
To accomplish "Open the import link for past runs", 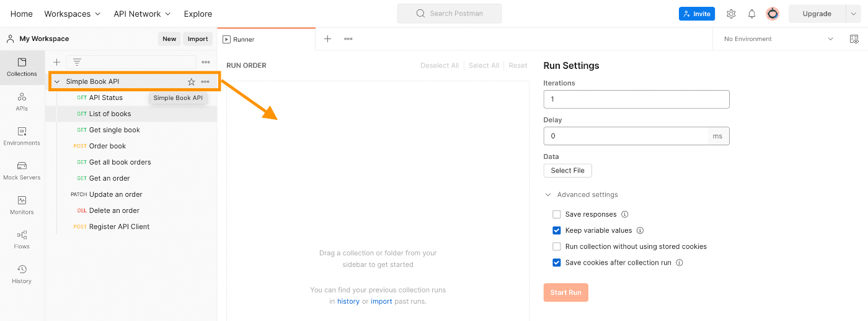I will click(381, 301).
